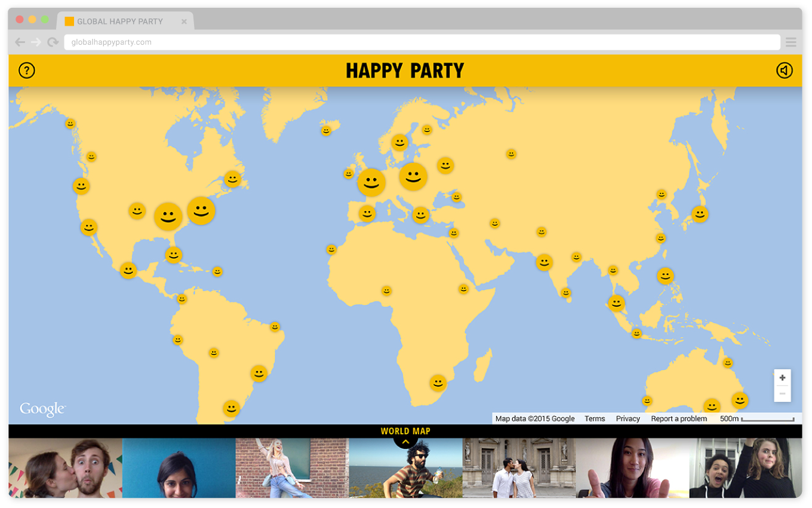Click the smiley over Sri Lanka
The height and width of the screenshot is (508, 812).
point(566,293)
